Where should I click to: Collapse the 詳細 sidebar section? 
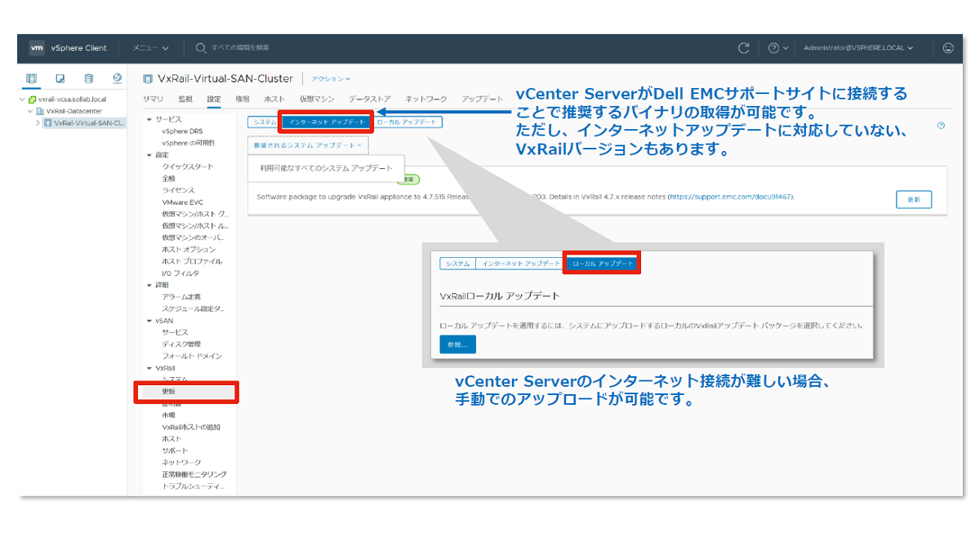click(149, 285)
